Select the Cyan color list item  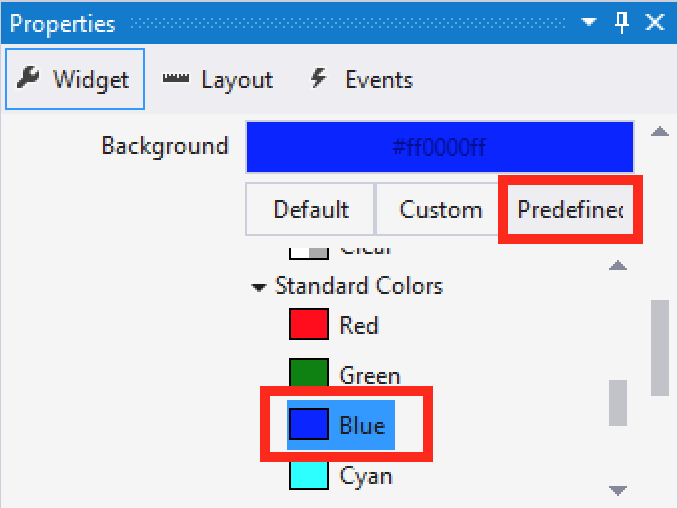coord(365,475)
